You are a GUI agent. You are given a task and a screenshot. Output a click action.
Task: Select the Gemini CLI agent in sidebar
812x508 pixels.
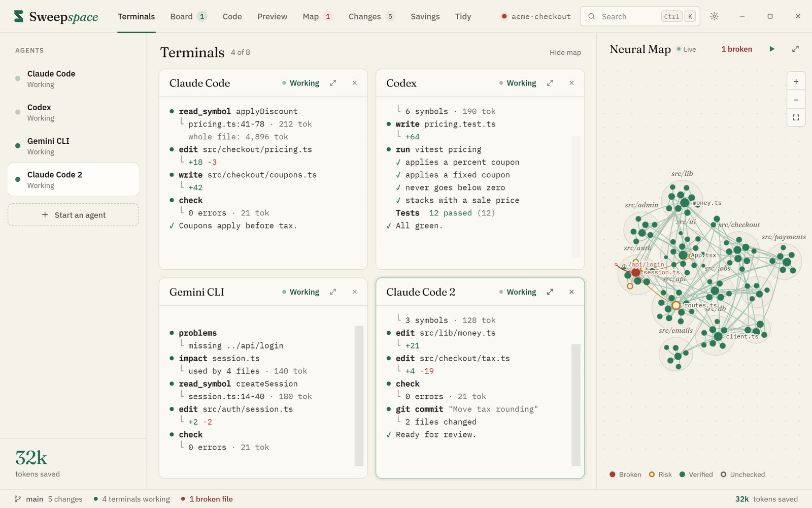(73, 146)
